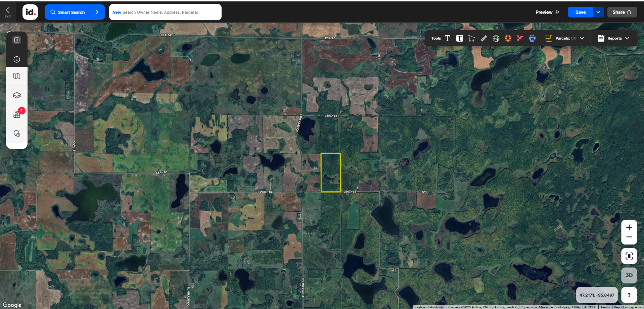Open the building icon with notification badge
This screenshot has width=644, height=309.
tap(17, 114)
